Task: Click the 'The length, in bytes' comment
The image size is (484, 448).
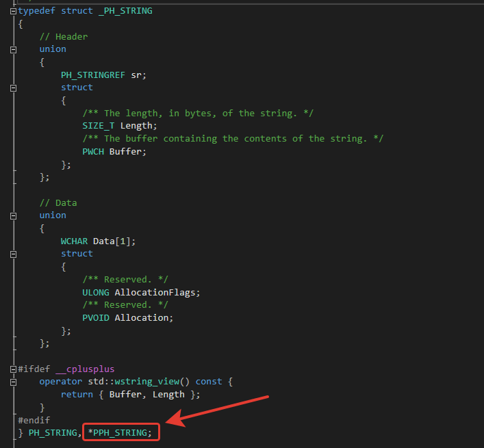Action: pyautogui.click(x=198, y=113)
